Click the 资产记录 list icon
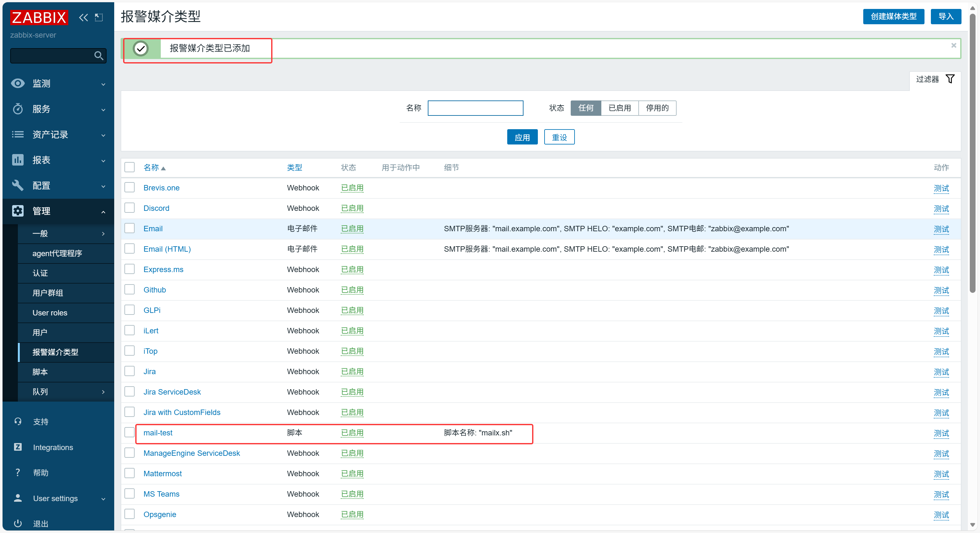980x533 pixels. tap(18, 134)
